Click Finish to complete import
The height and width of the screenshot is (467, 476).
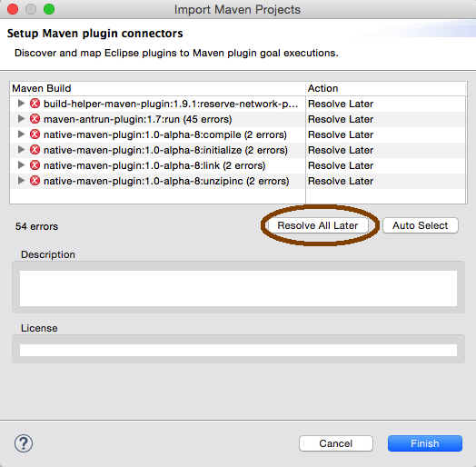pos(425,443)
